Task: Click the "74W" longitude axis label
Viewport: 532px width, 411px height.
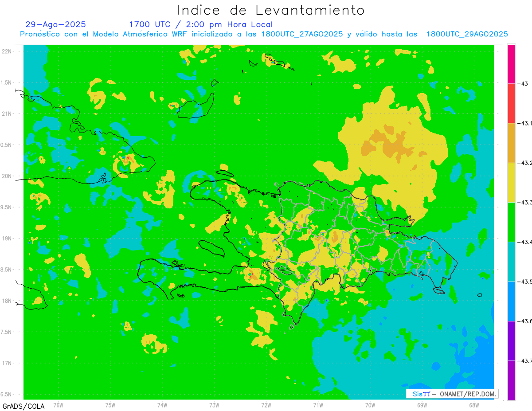Action: (162, 405)
